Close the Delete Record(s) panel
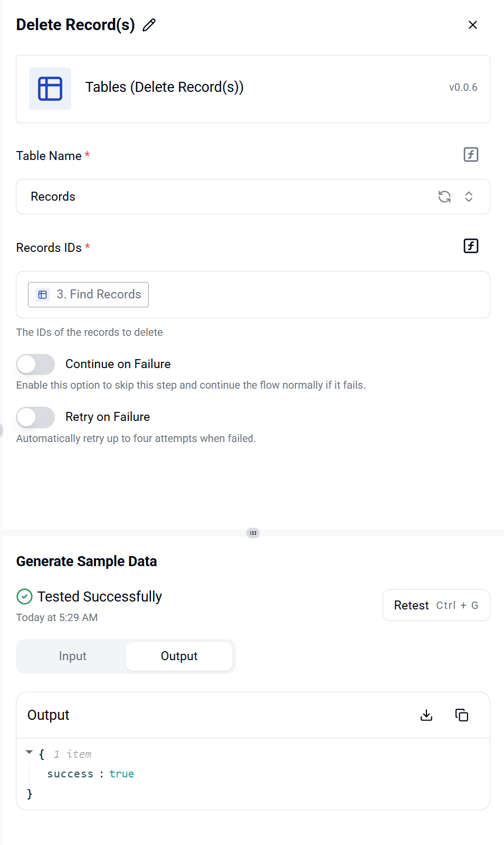 point(473,25)
